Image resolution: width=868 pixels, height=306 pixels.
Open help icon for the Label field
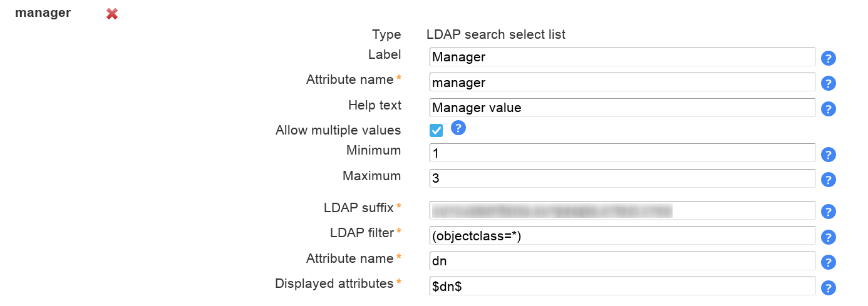pyautogui.click(x=829, y=59)
